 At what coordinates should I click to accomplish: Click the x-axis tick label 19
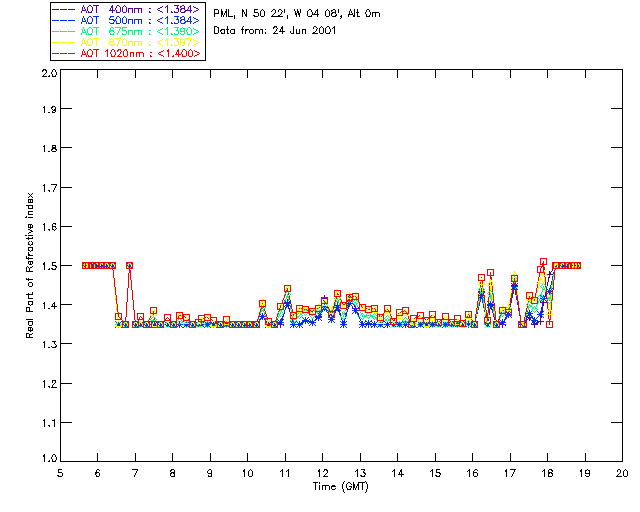(x=585, y=473)
